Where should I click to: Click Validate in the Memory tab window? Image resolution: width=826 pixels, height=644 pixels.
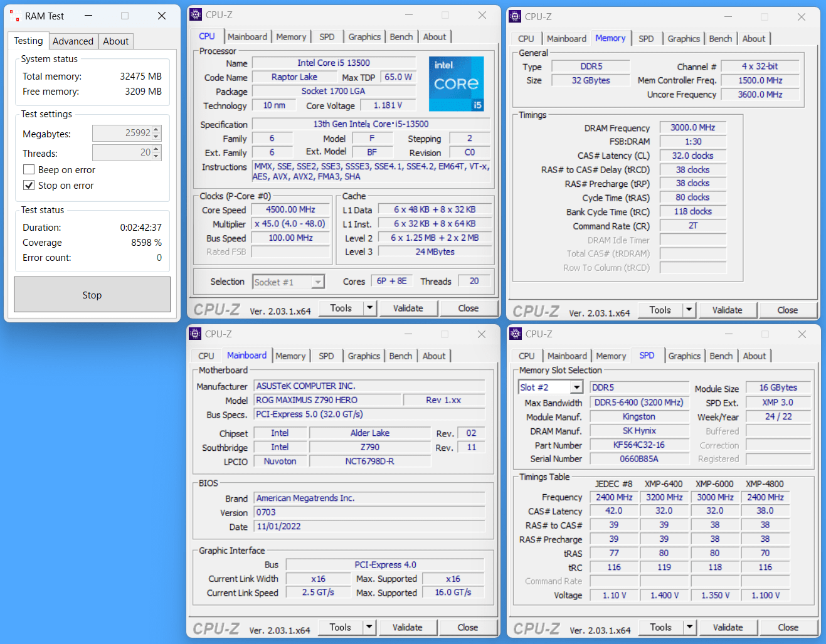[727, 310]
